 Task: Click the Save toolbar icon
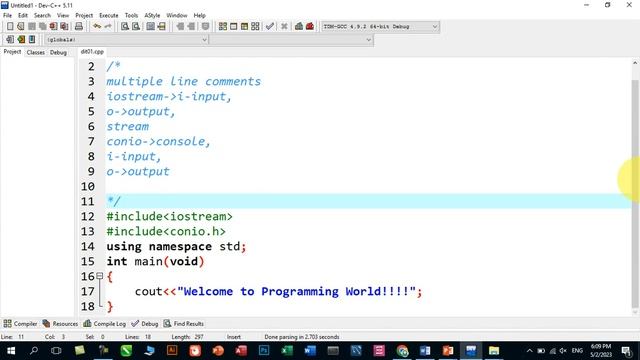coord(32,27)
